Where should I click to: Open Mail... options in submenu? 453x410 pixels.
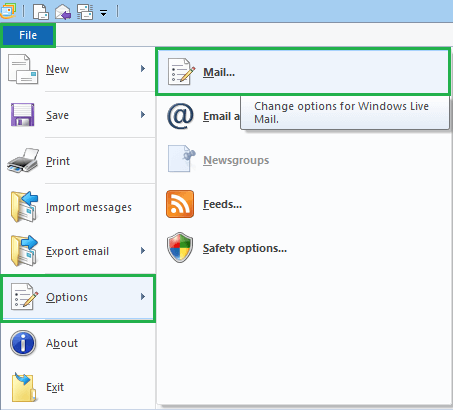coord(303,72)
